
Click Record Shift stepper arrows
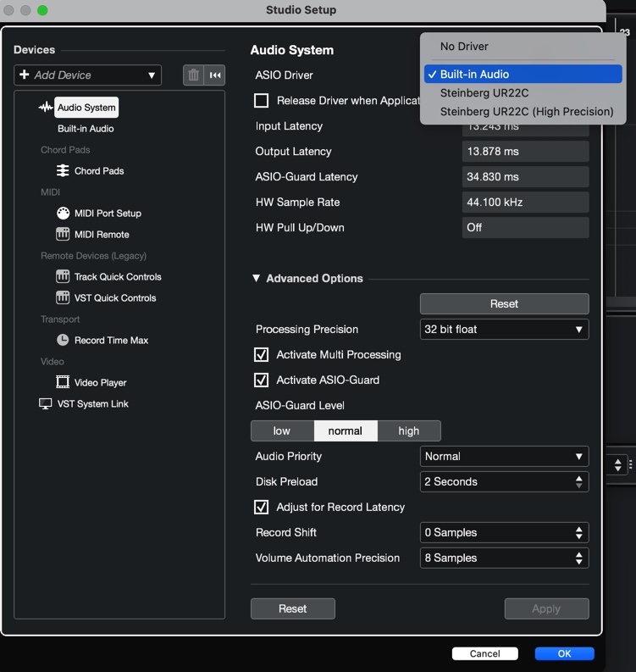[579, 533]
